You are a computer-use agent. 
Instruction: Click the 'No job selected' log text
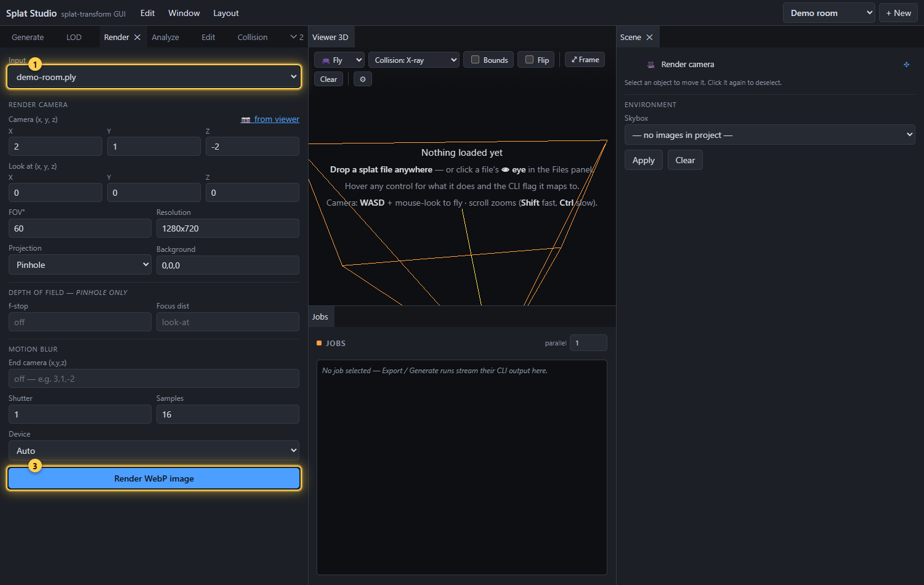[435, 371]
